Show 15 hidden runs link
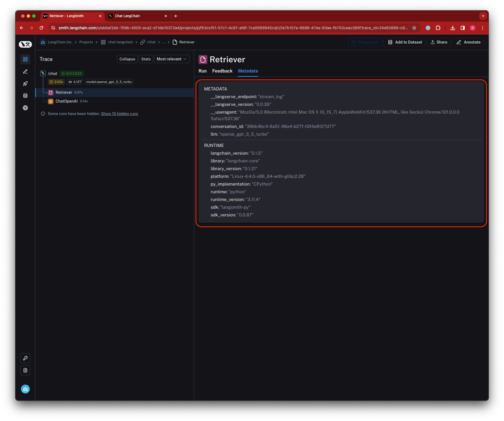Screen dimensions: 504x421 [x=120, y=114]
